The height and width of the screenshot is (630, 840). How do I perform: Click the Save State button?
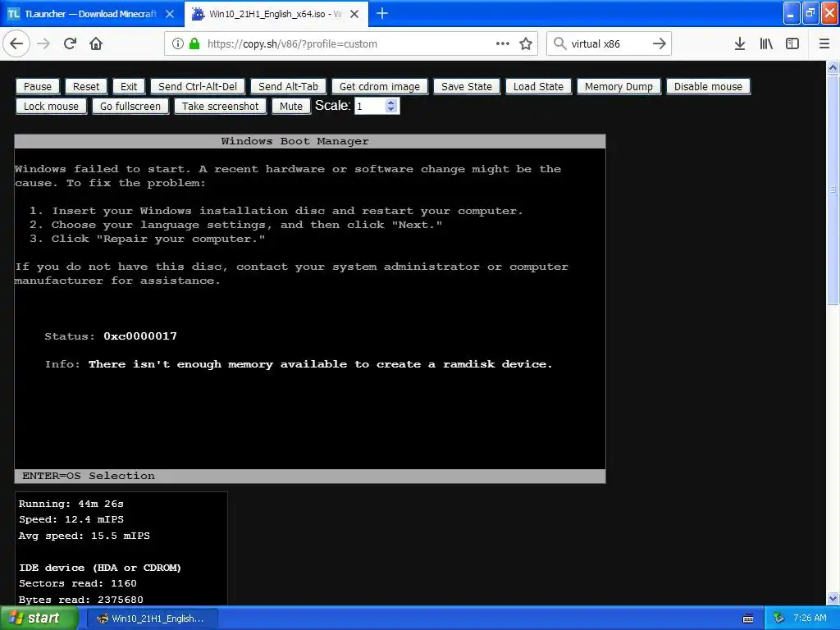tap(467, 86)
